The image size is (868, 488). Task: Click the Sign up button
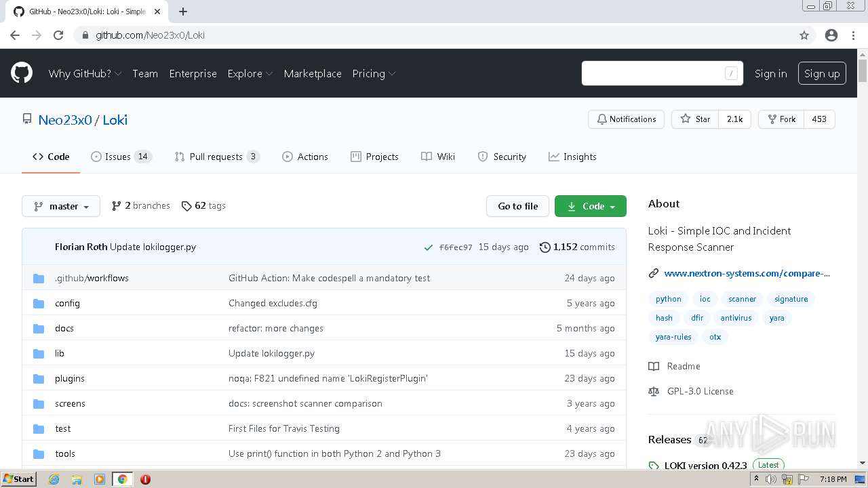click(822, 73)
